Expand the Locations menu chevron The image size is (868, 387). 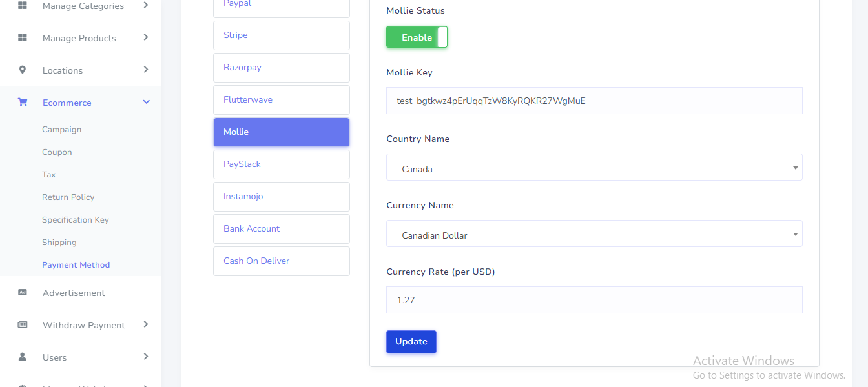point(146,70)
